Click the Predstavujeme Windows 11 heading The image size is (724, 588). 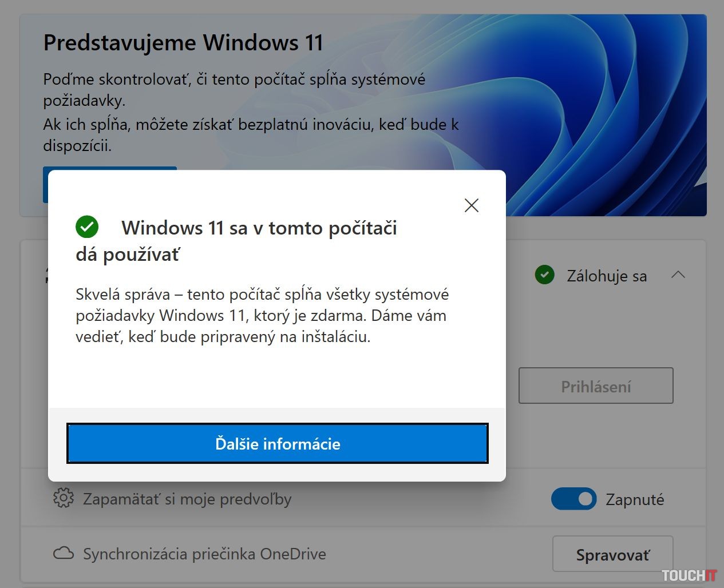point(183,43)
